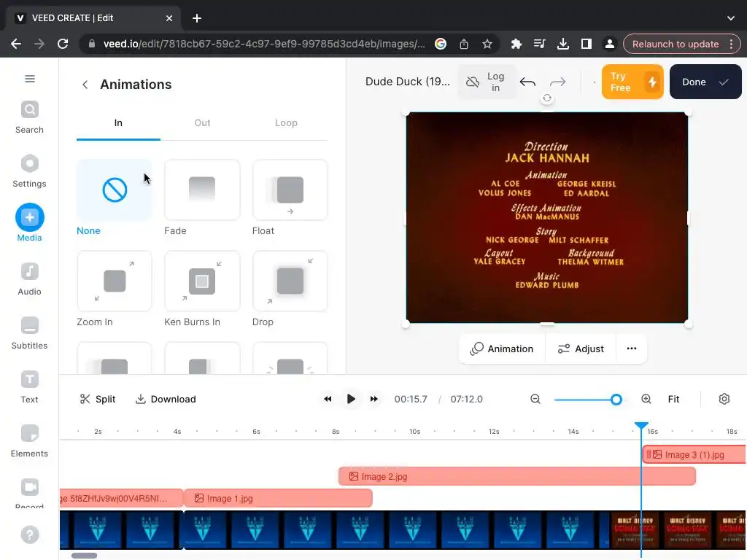Image resolution: width=747 pixels, height=560 pixels.
Task: Click the video track thumbnail strip
Action: click(403, 529)
